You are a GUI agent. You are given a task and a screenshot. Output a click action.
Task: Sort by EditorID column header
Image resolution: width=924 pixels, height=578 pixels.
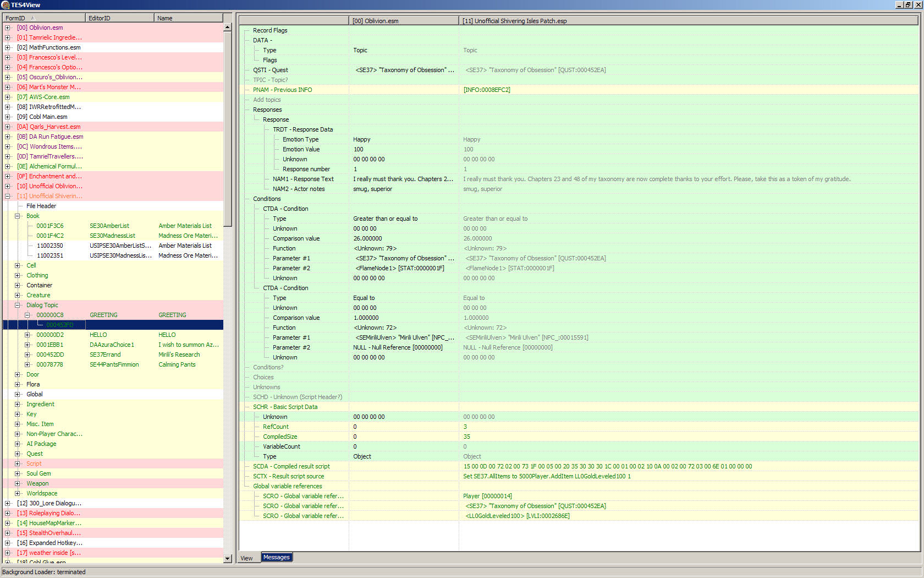(120, 18)
